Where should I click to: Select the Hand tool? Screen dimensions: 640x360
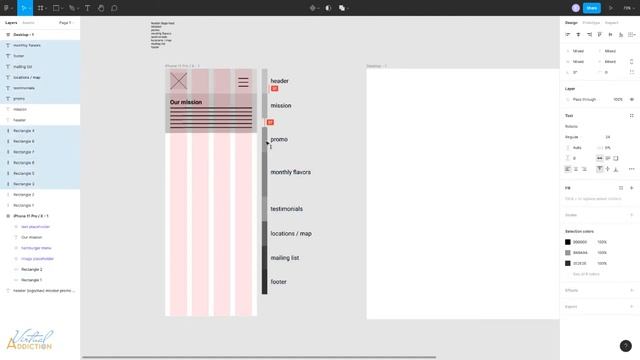point(101,8)
